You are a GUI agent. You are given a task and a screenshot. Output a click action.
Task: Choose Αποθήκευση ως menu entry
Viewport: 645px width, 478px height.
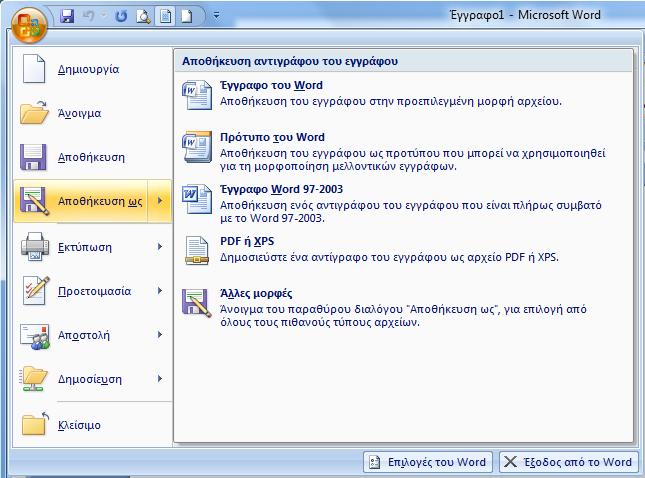tap(81, 201)
